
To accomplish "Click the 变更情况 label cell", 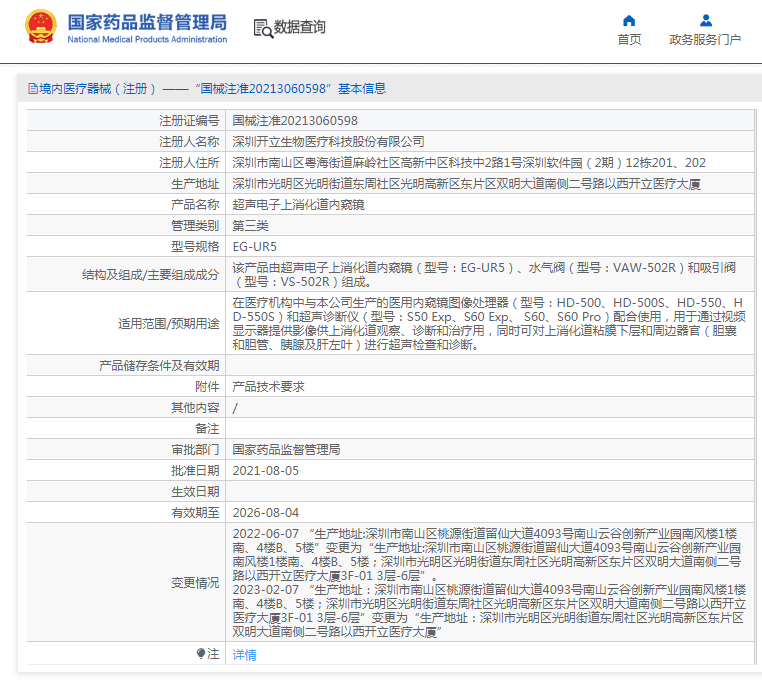I will point(195,582).
